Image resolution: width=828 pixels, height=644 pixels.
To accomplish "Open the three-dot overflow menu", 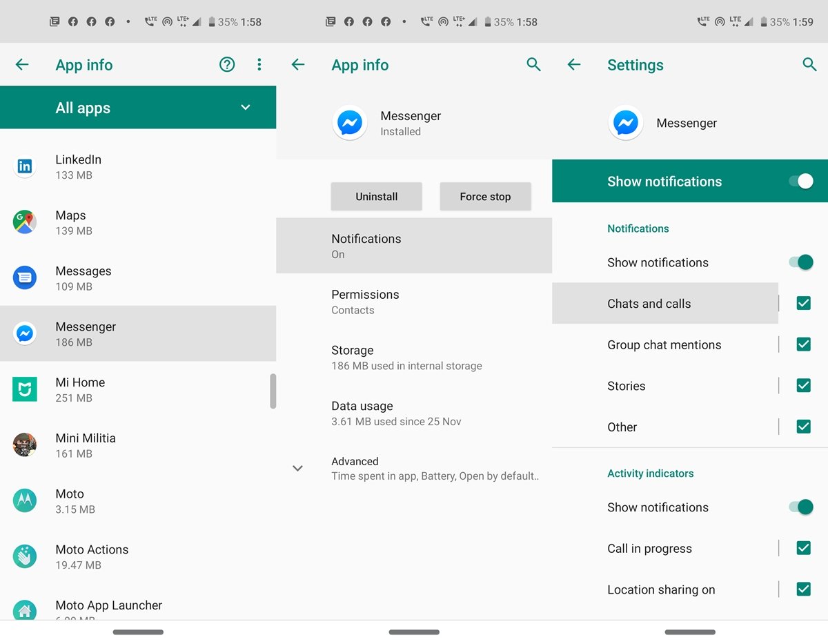I will [x=259, y=65].
